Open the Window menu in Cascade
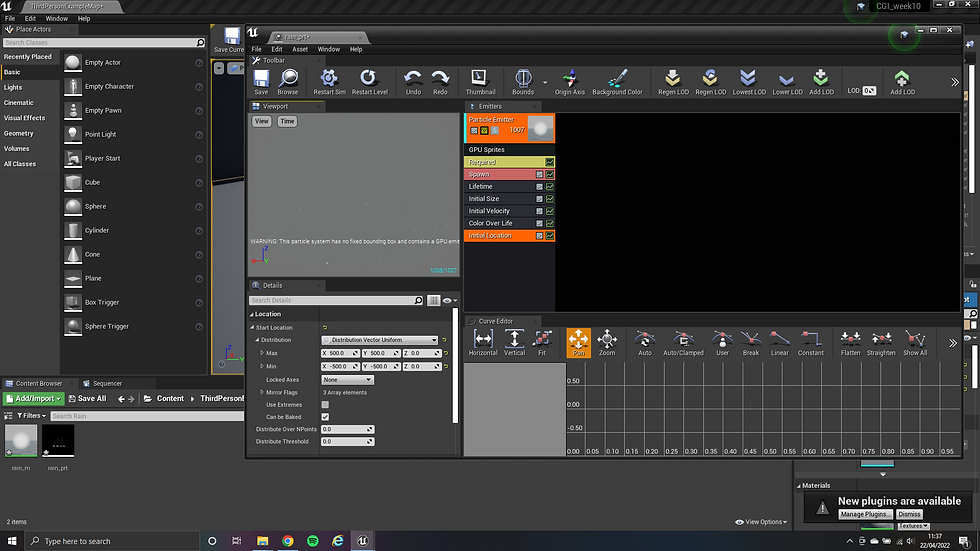The image size is (980, 551). 329,49
